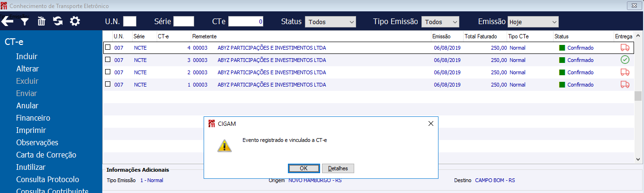Image resolution: width=644 pixels, height=193 pixels.
Task: Click the green Confirmado status for CT-e 1
Action: tap(576, 85)
